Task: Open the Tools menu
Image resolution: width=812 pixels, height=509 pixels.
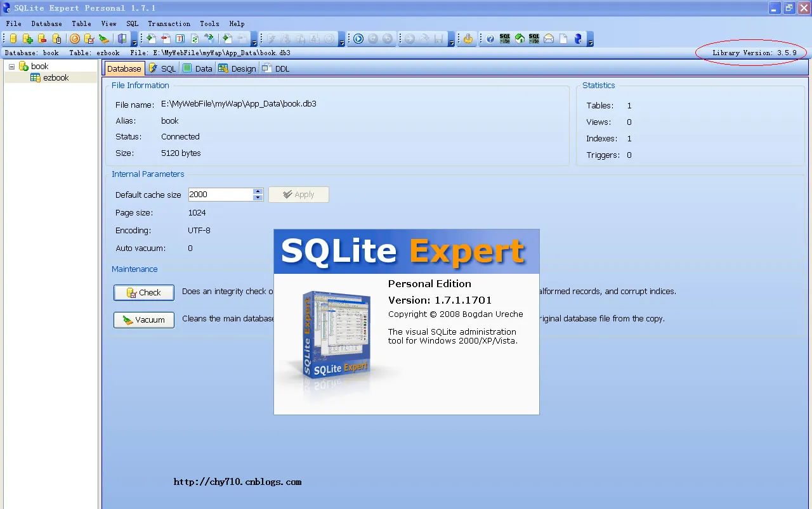Action: point(209,23)
